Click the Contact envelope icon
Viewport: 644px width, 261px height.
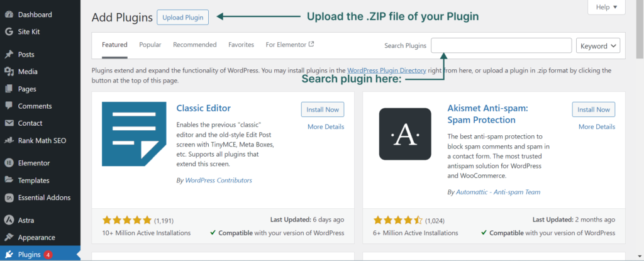[x=9, y=123]
